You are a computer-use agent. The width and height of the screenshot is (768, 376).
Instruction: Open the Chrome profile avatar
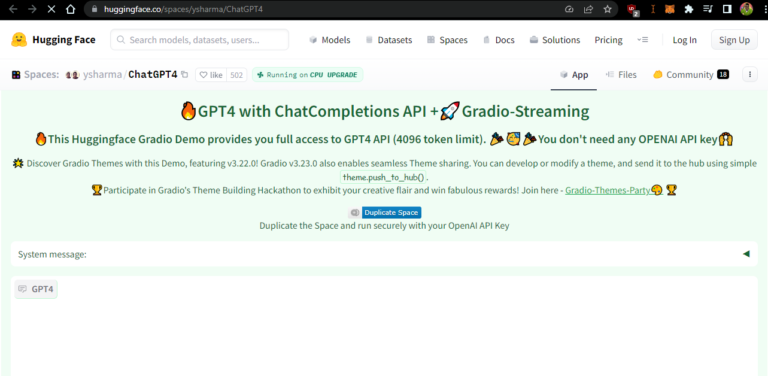click(x=746, y=9)
